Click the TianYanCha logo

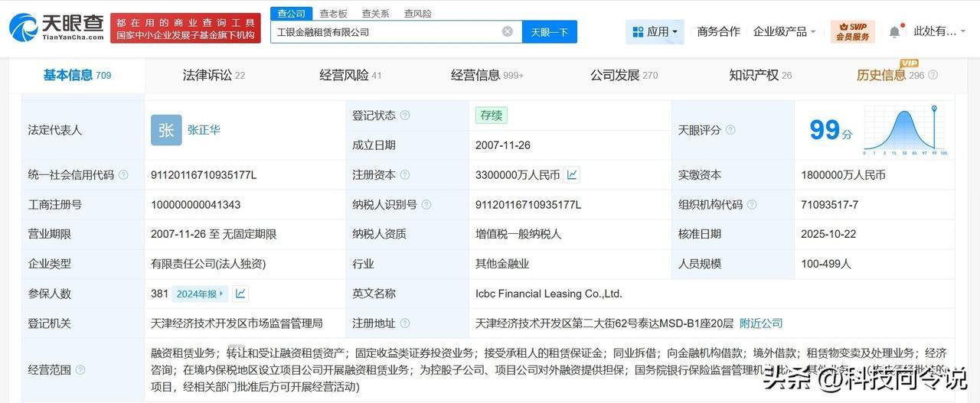point(57,27)
